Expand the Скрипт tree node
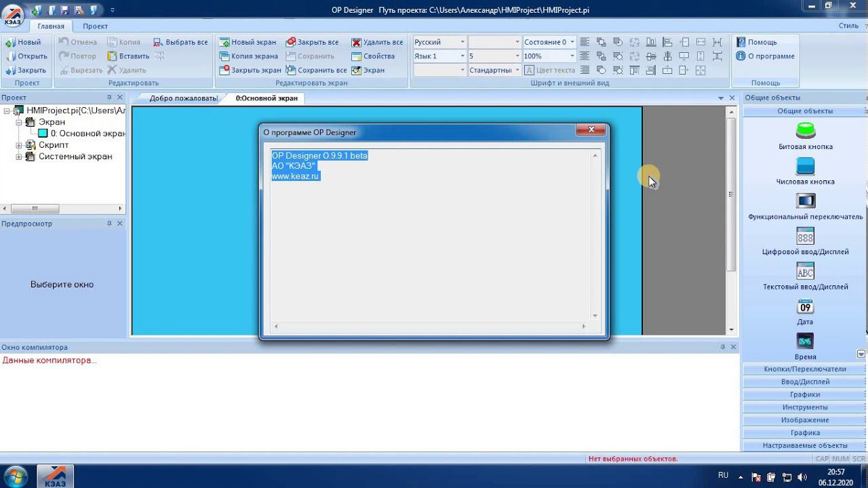 (20, 145)
